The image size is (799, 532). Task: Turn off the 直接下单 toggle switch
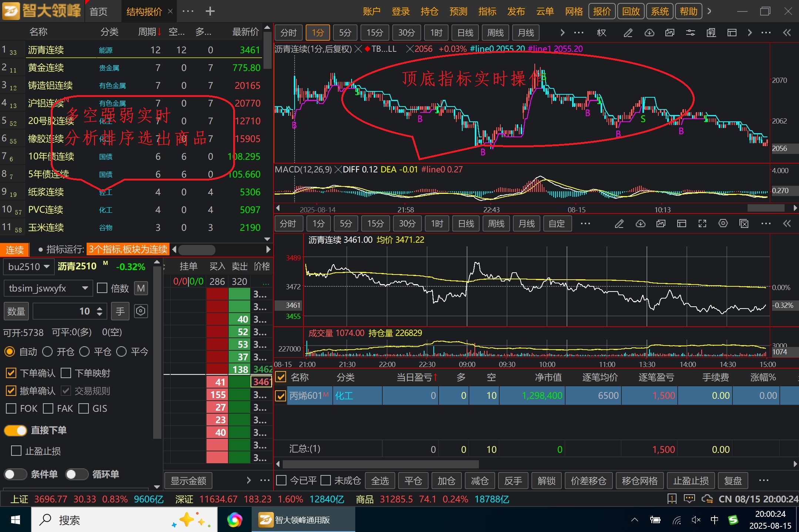coord(16,430)
